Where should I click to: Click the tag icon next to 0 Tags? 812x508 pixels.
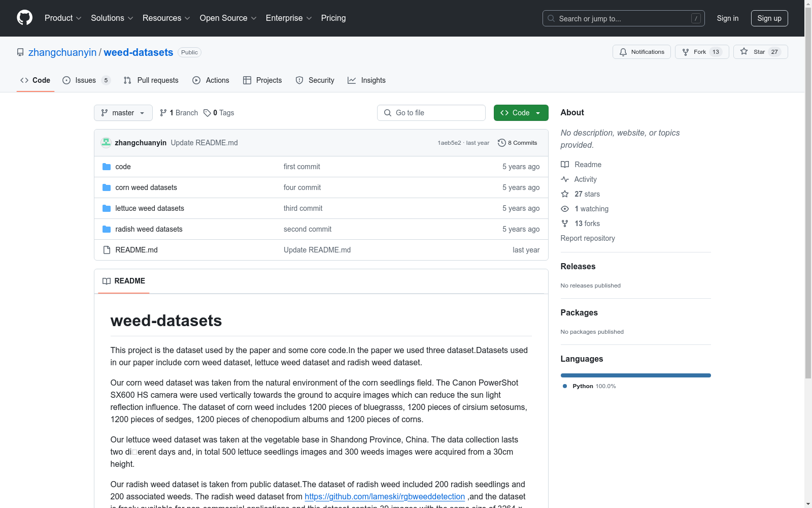coord(207,113)
